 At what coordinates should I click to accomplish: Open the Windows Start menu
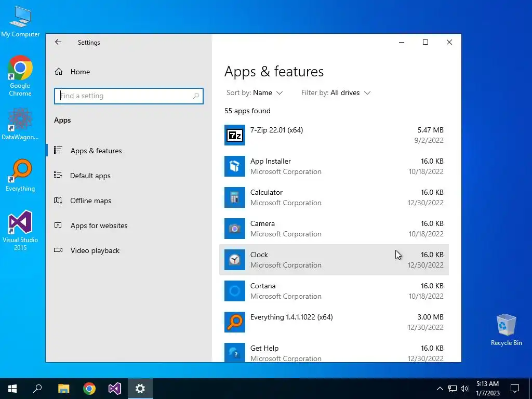point(12,389)
